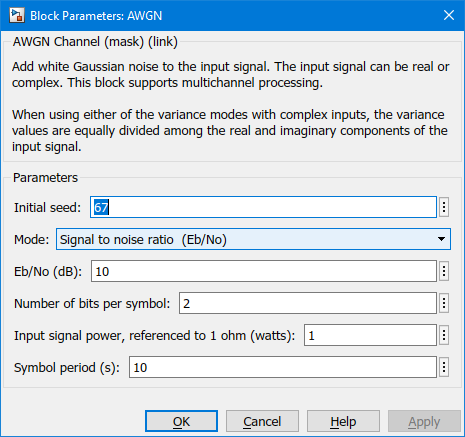
Task: Click into the Eb/No (dB) value field
Action: (264, 271)
